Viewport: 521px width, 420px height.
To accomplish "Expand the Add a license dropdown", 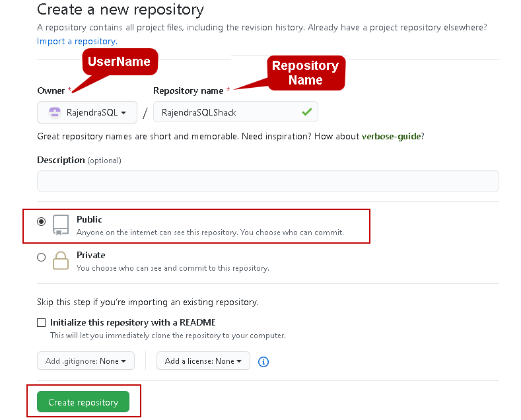I will 203,361.
